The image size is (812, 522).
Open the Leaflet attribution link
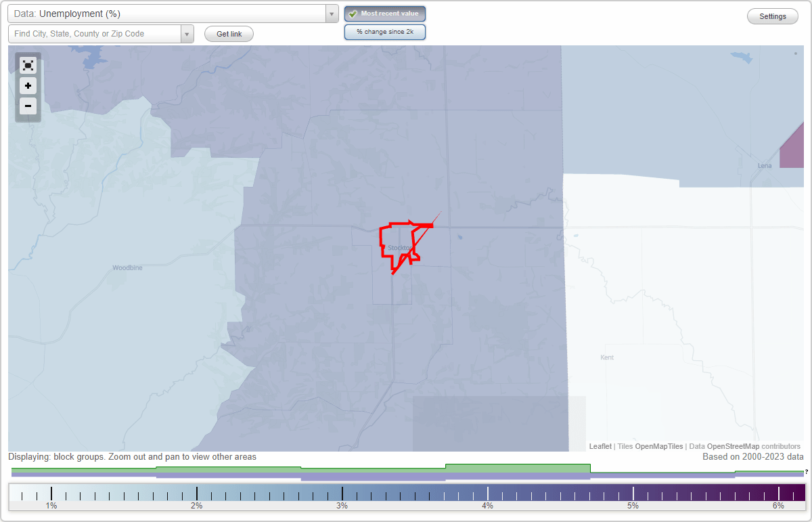click(x=600, y=446)
